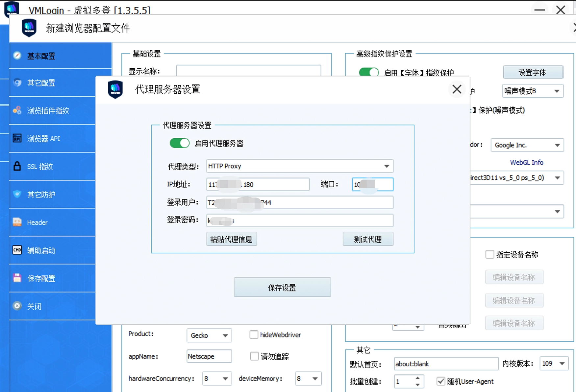The image size is (576, 392).
Task: Click the 保存设置 button
Action: [282, 288]
